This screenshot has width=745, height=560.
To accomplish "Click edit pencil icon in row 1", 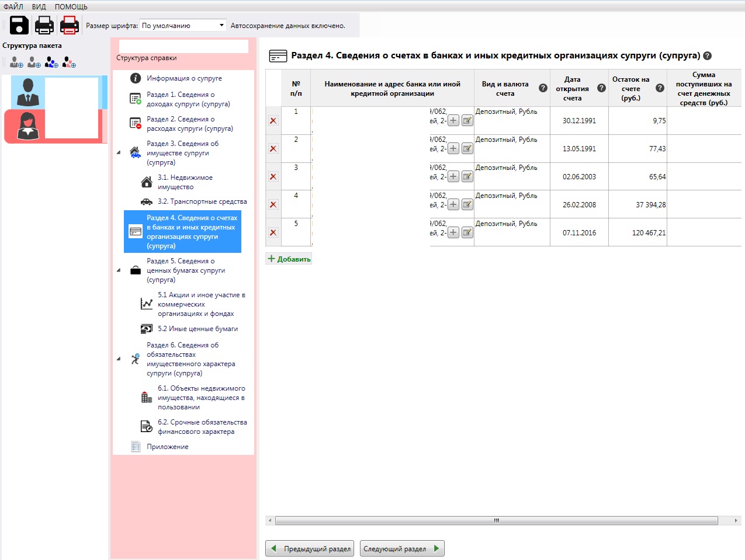I will (467, 120).
